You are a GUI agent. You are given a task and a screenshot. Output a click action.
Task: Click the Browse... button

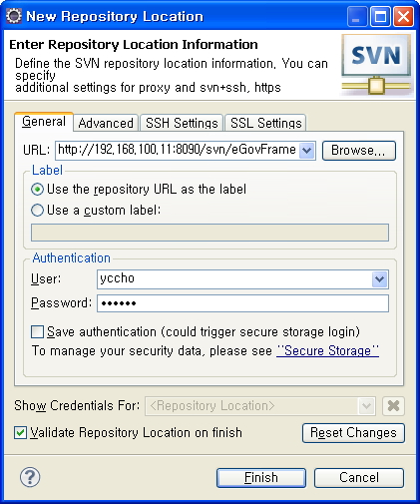[359, 151]
